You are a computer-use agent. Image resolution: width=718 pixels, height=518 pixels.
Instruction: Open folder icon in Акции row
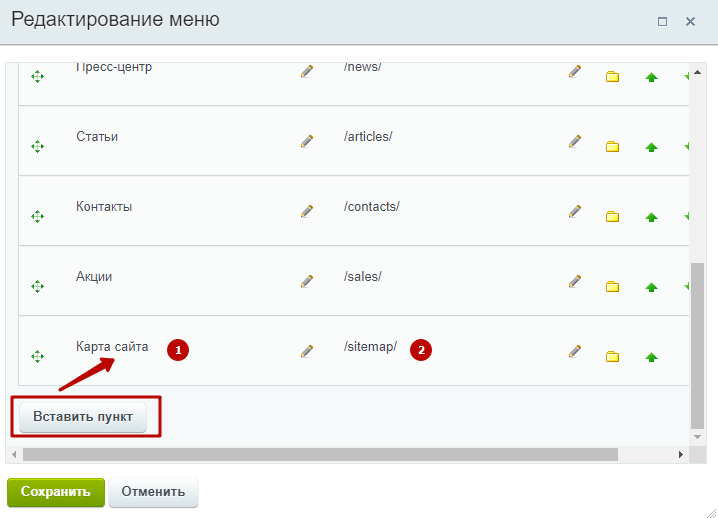pyautogui.click(x=612, y=287)
